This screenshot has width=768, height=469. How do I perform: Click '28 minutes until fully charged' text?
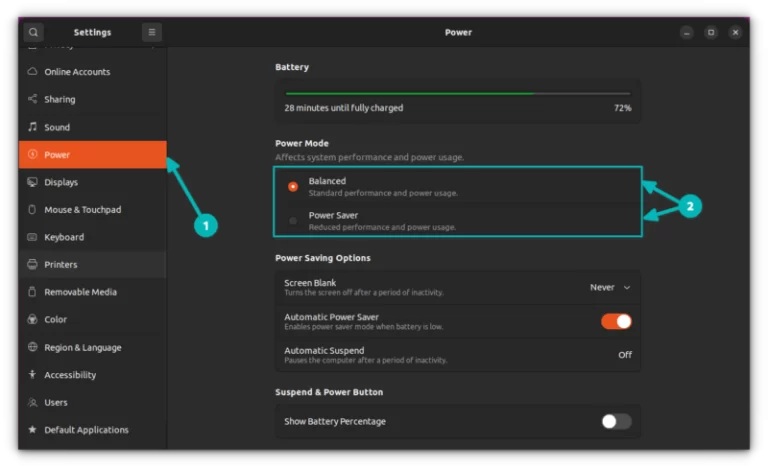tap(344, 108)
